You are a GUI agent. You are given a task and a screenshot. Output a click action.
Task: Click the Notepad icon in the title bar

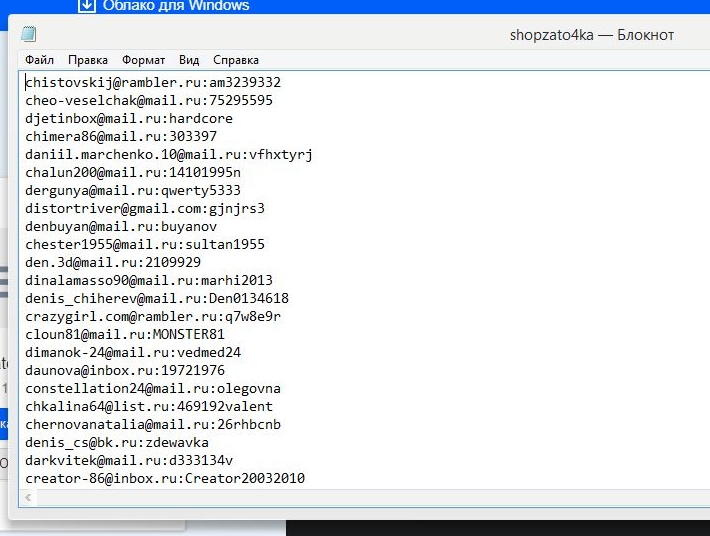pyautogui.click(x=29, y=34)
